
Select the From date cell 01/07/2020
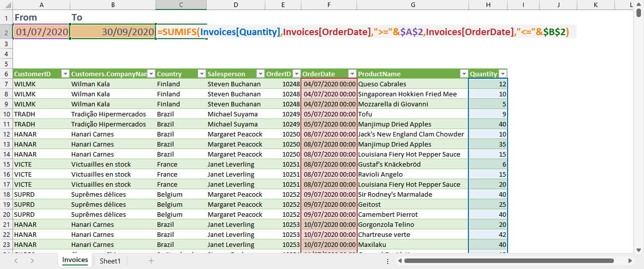41,32
